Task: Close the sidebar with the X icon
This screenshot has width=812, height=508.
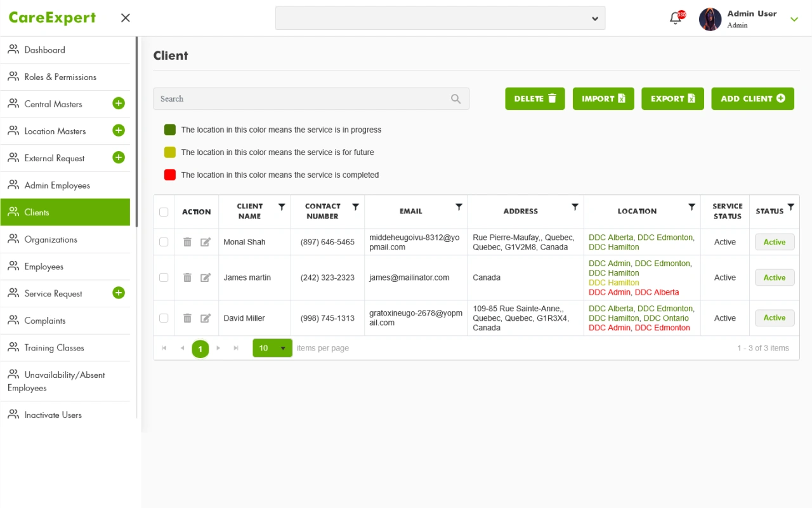Action: tap(126, 18)
